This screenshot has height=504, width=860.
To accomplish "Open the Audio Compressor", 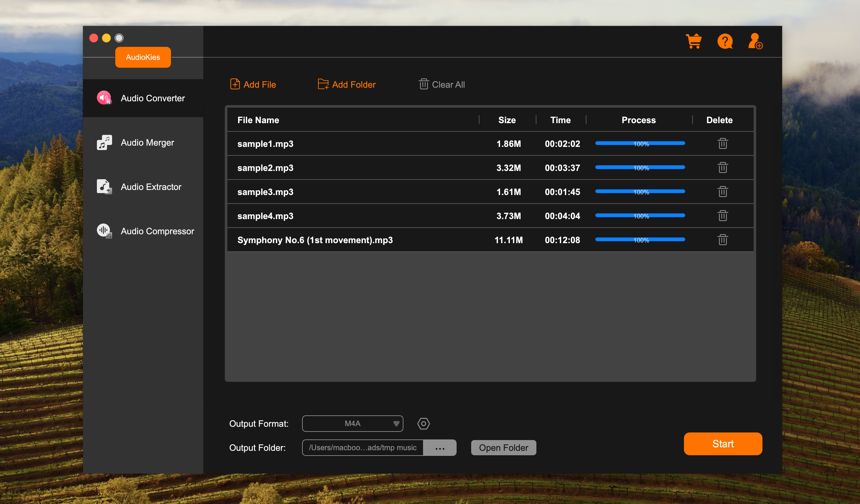I will 157,231.
